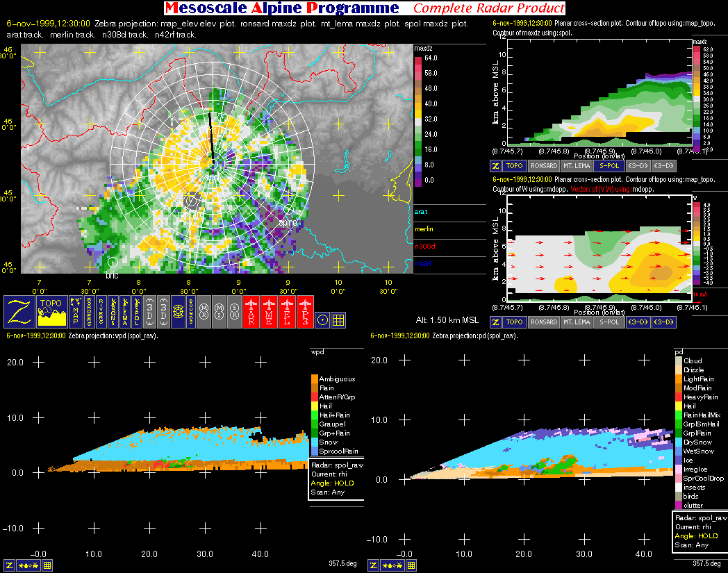Click the merlin track label
The height and width of the screenshot is (573, 728).
(424, 229)
